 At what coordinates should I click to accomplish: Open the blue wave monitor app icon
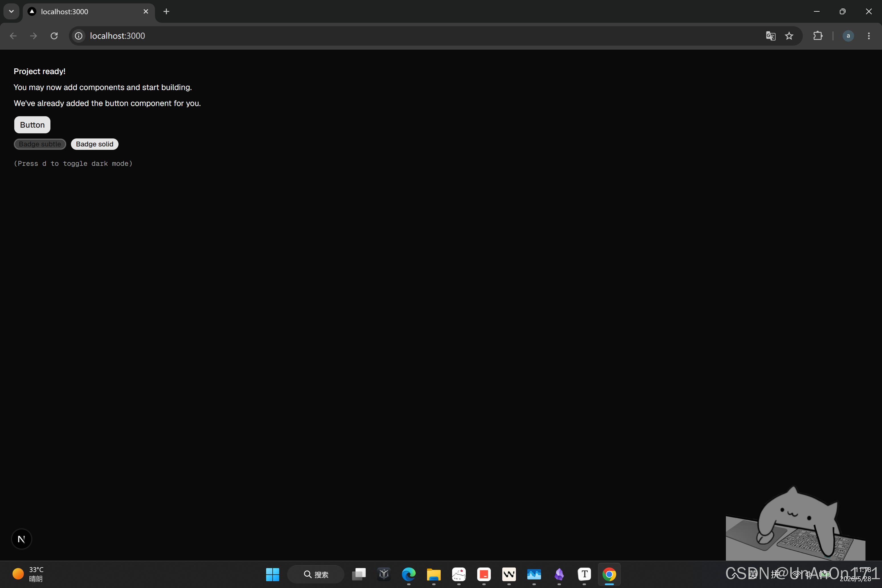(x=534, y=574)
